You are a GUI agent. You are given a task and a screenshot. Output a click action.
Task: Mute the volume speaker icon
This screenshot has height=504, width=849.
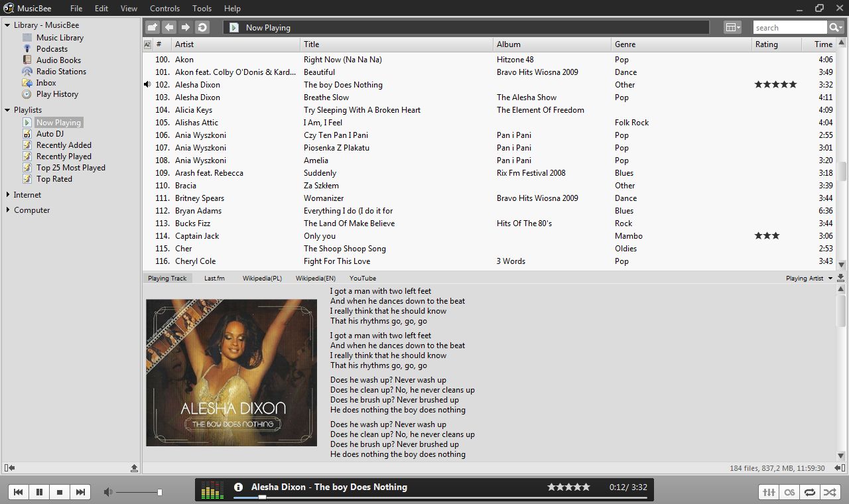pos(108,492)
